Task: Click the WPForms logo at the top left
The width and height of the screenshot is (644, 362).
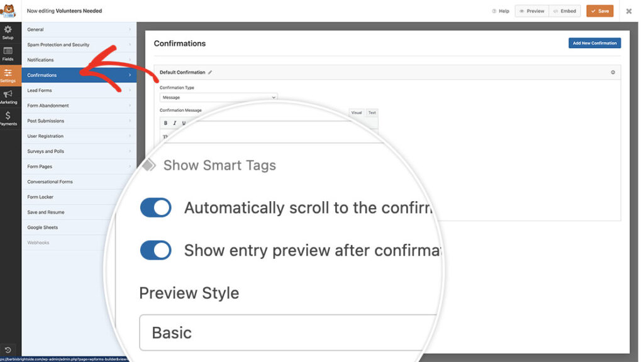Action: click(8, 10)
